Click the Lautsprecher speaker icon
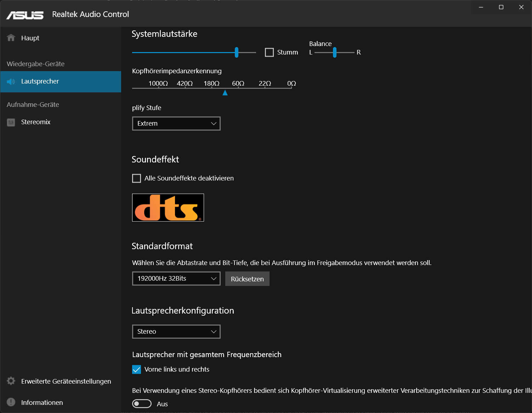The image size is (532, 413). (x=11, y=82)
